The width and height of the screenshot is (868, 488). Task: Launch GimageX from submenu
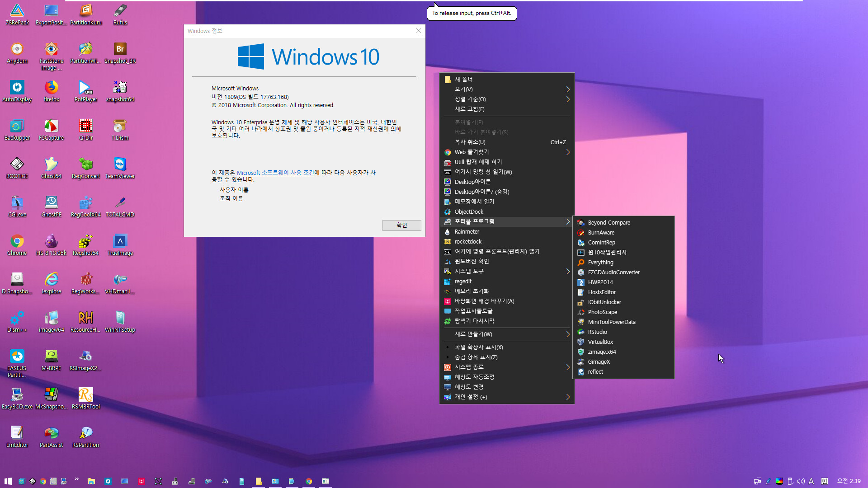click(623, 361)
